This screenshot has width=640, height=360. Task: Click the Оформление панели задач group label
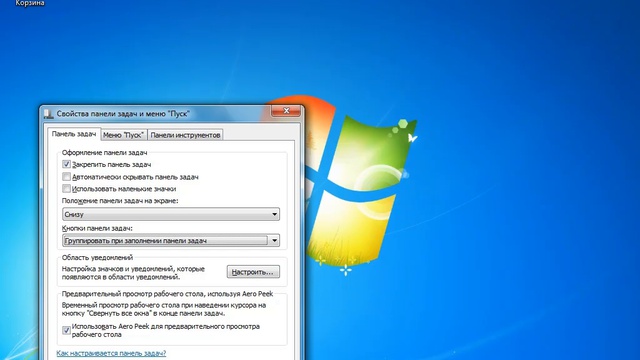click(104, 152)
